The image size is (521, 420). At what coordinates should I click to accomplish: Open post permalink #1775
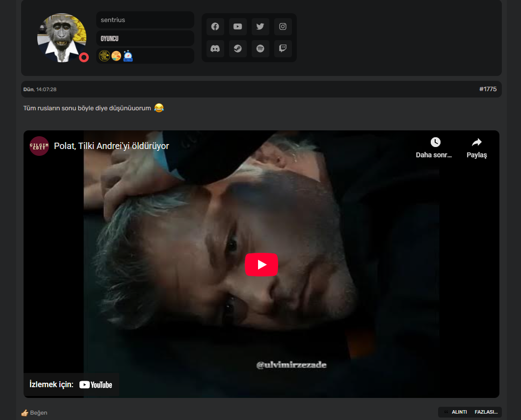488,89
